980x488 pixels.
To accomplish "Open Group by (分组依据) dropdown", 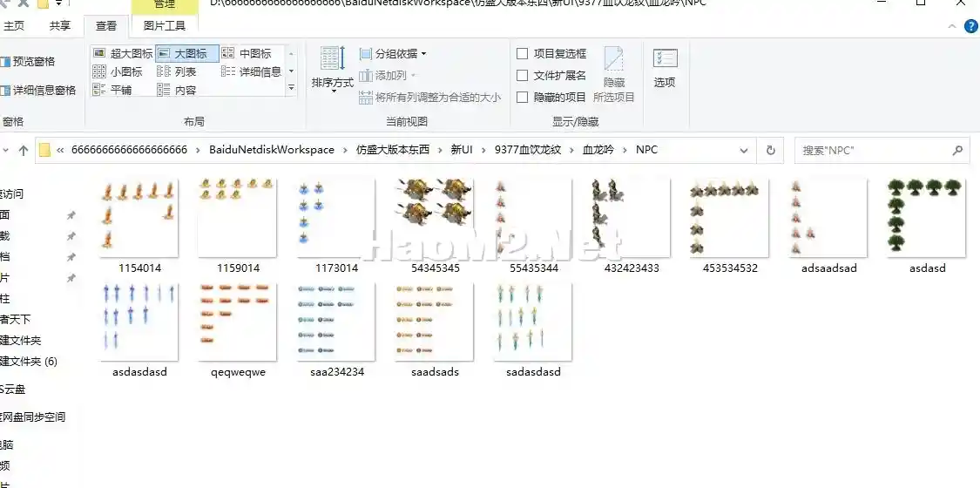I will [x=393, y=54].
